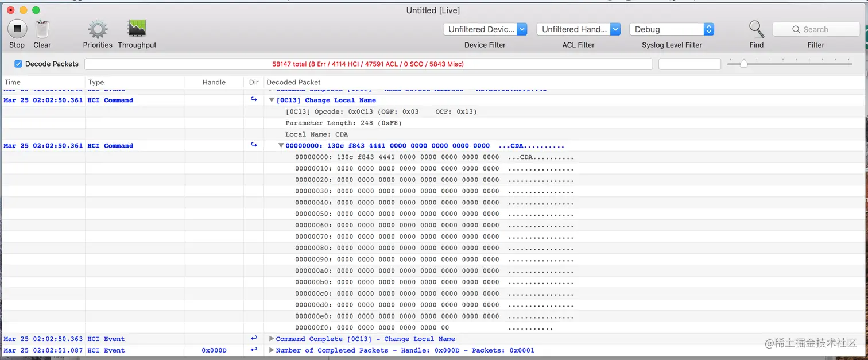Open the Debug syslog level dropdown
This screenshot has width=868, height=360.
[672, 29]
